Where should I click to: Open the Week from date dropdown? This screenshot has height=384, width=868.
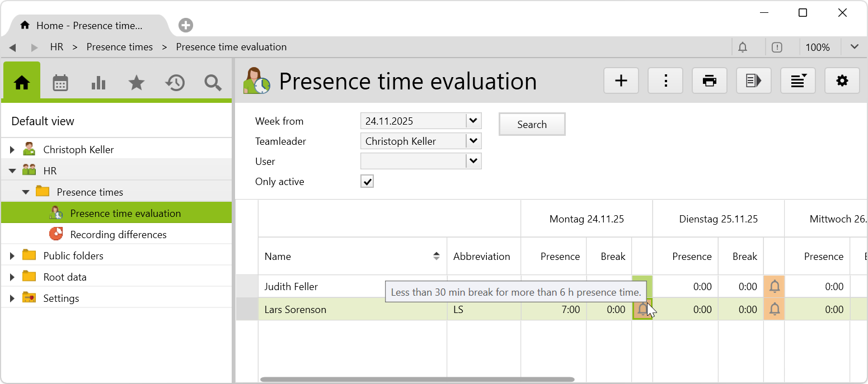pyautogui.click(x=473, y=121)
